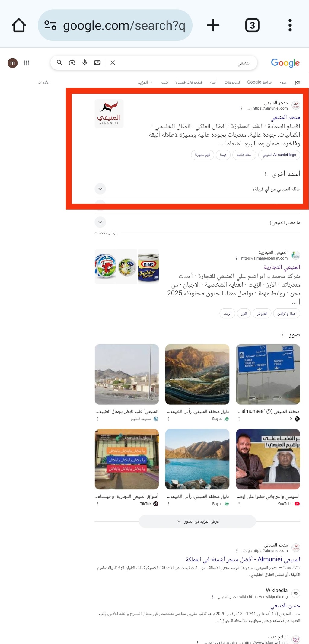
Task: Clear the search query with X icon
Action: pos(113,62)
